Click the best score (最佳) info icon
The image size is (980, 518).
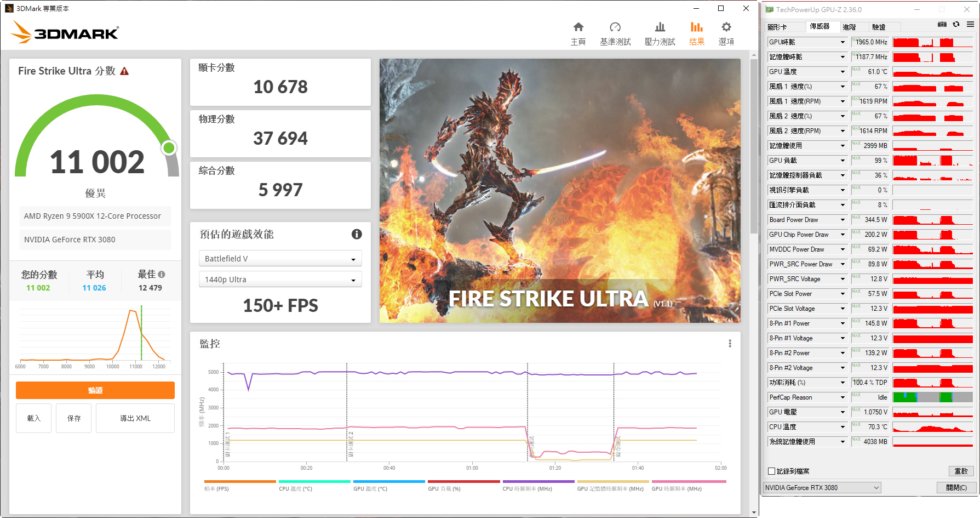[162, 274]
